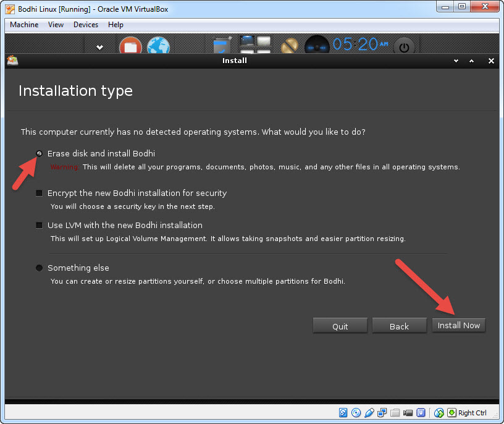Screen dimensions: 504x424
Task: Click the hard disk activity status icon
Action: [x=343, y=413]
